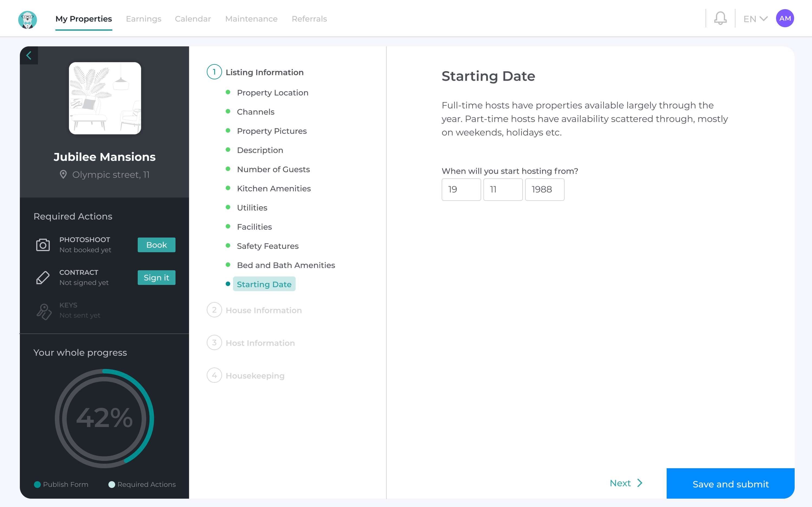Open Property Pictures step
This screenshot has width=812, height=507.
(271, 131)
